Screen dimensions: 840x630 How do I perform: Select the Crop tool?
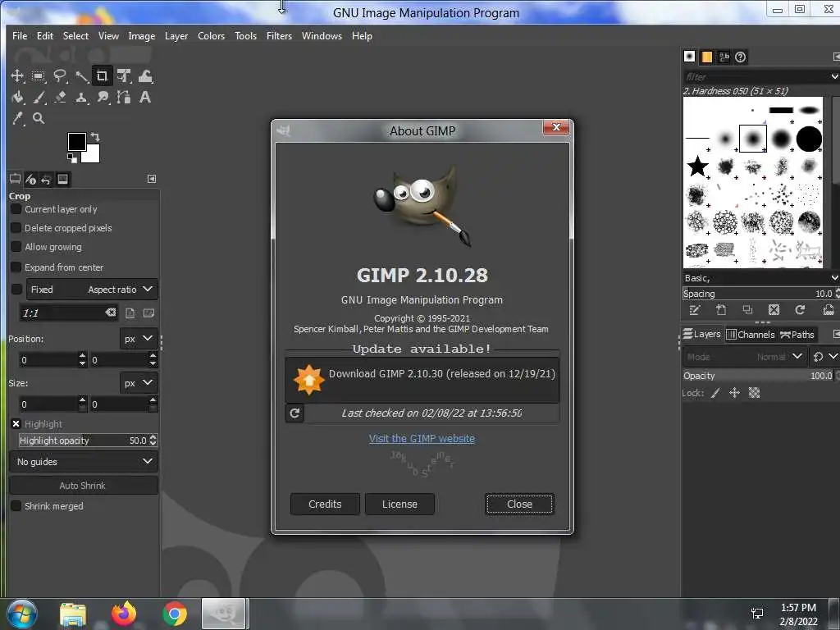pyautogui.click(x=102, y=76)
